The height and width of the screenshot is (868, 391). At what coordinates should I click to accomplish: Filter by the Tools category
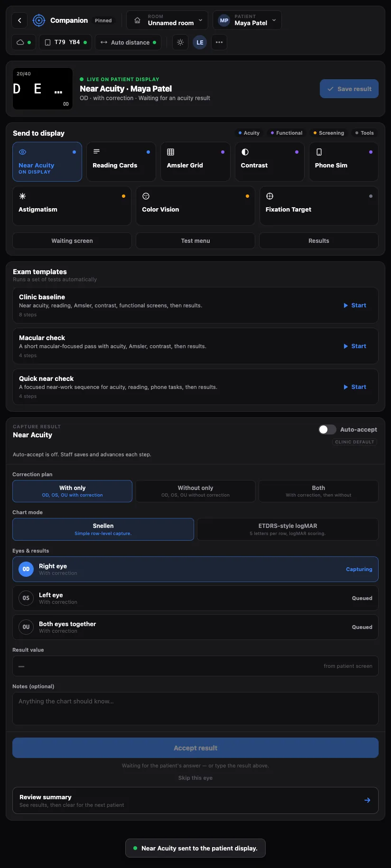click(x=364, y=133)
